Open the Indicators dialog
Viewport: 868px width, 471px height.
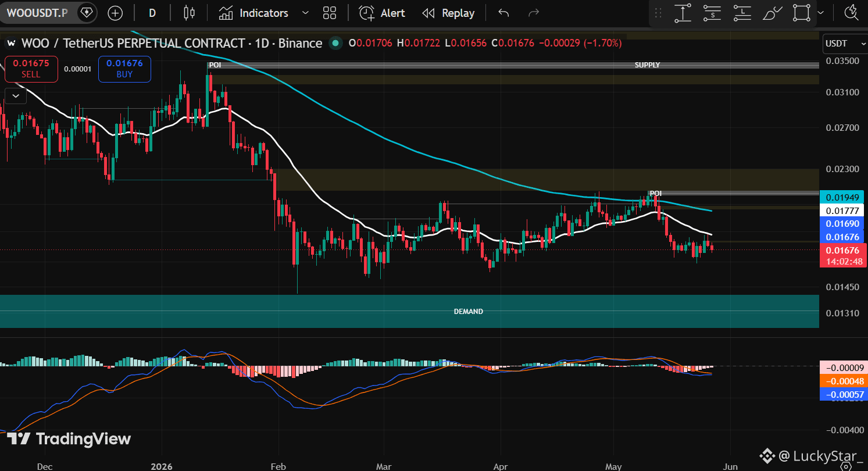253,13
